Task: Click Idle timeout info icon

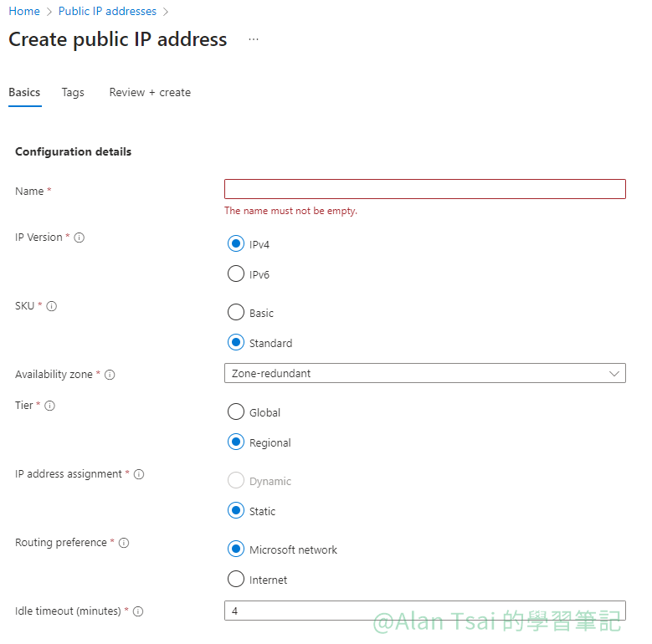Action: [x=138, y=611]
